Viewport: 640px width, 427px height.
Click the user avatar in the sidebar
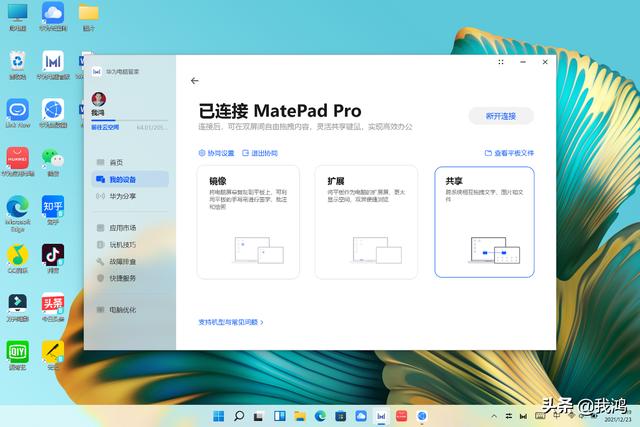click(x=98, y=99)
